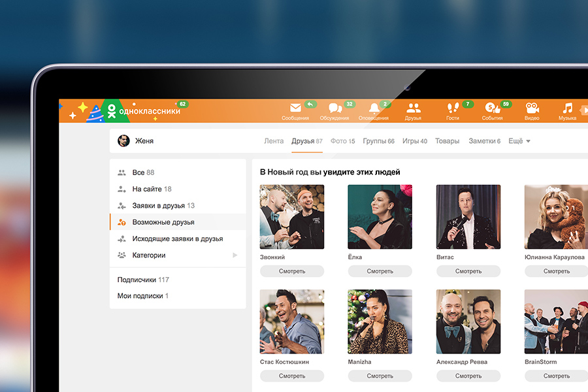
Task: Open Мои подписки 1 link
Action: point(143,296)
